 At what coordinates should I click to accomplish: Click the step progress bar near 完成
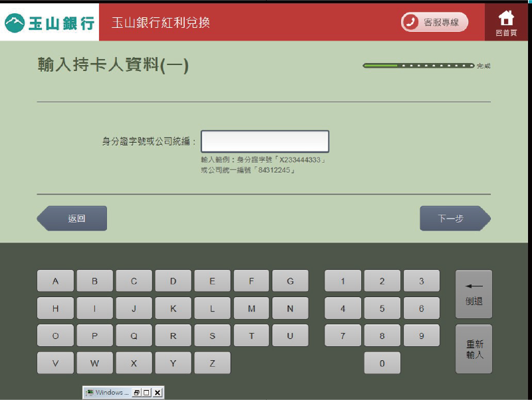[418, 65]
